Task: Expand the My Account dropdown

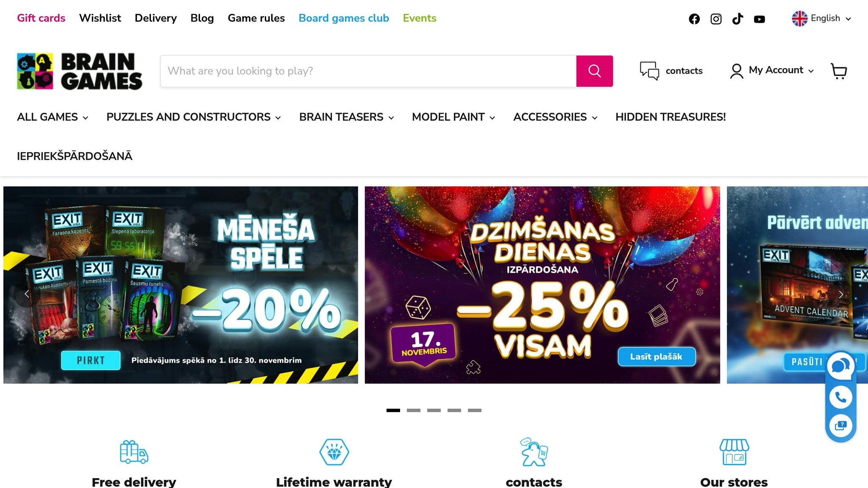Action: click(772, 71)
